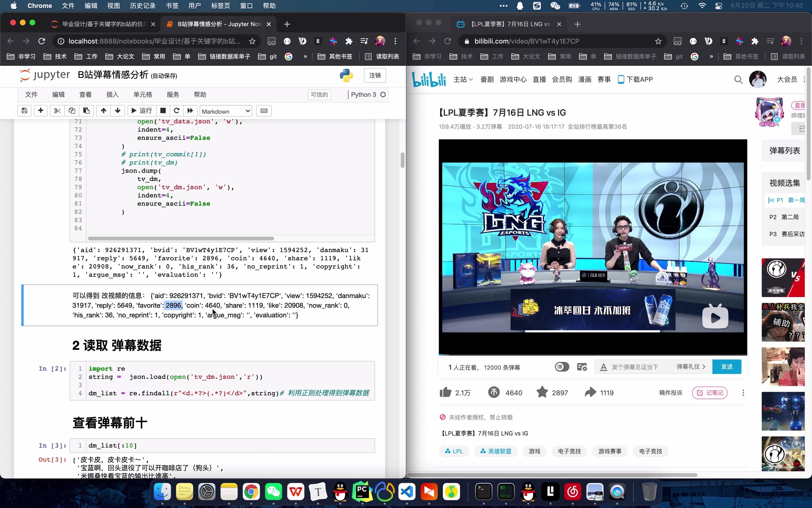Open the 记笔记 notes button
Image resolution: width=812 pixels, height=508 pixels.
point(710,393)
